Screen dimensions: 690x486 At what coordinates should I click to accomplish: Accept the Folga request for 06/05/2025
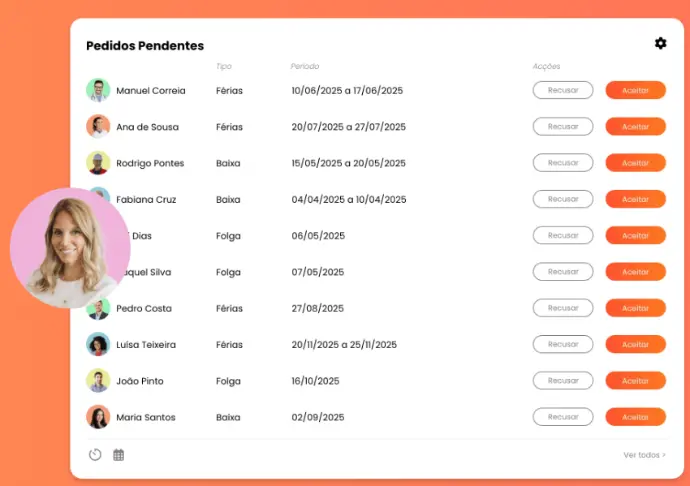[x=635, y=236]
